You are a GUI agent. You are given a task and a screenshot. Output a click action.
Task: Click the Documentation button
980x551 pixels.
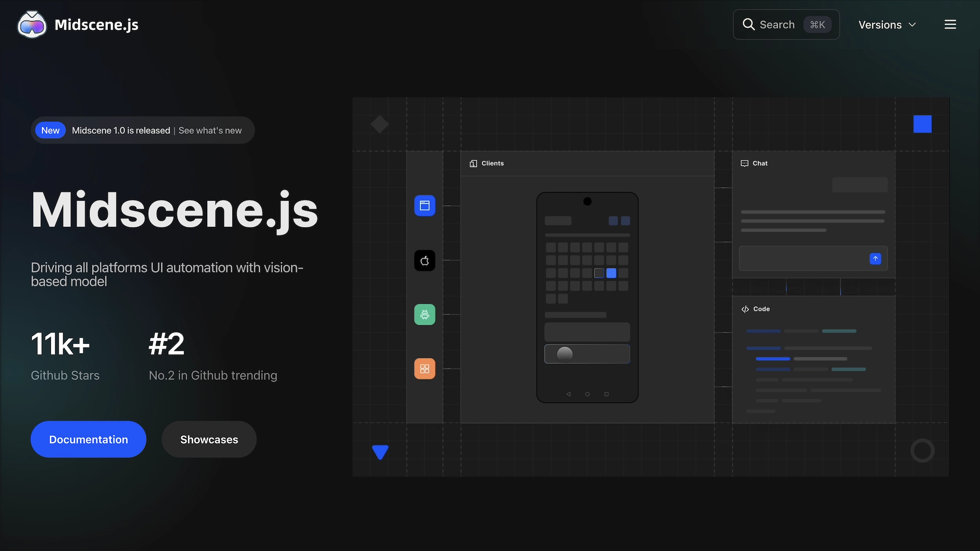[x=88, y=439]
